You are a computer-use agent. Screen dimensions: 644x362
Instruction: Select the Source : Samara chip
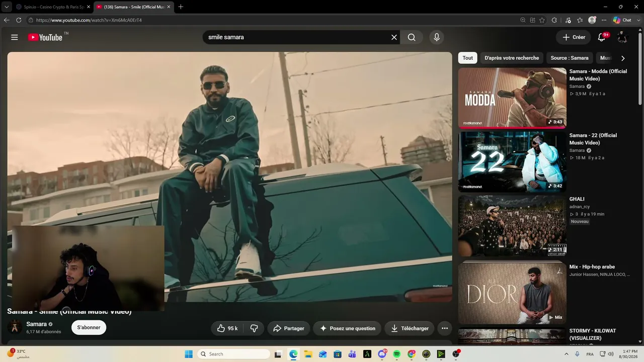[x=570, y=58]
